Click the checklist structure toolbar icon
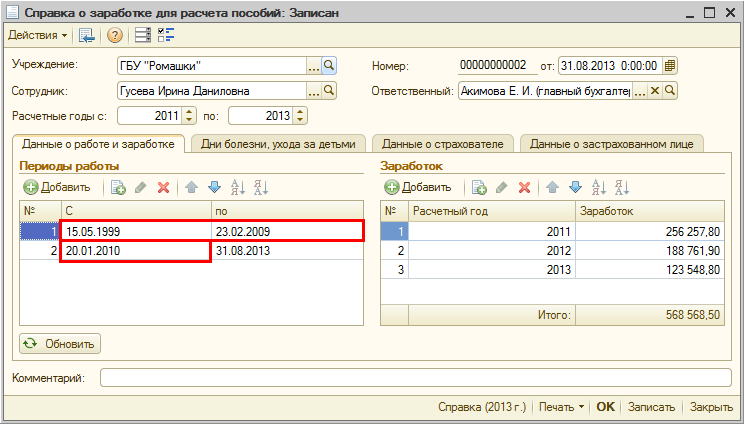744x424 pixels. pyautogui.click(x=166, y=35)
